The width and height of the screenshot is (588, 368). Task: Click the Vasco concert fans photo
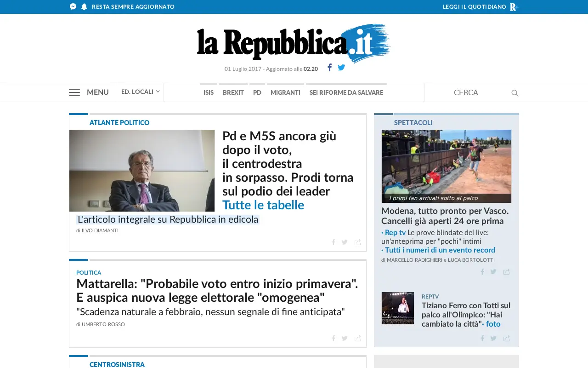[446, 166]
